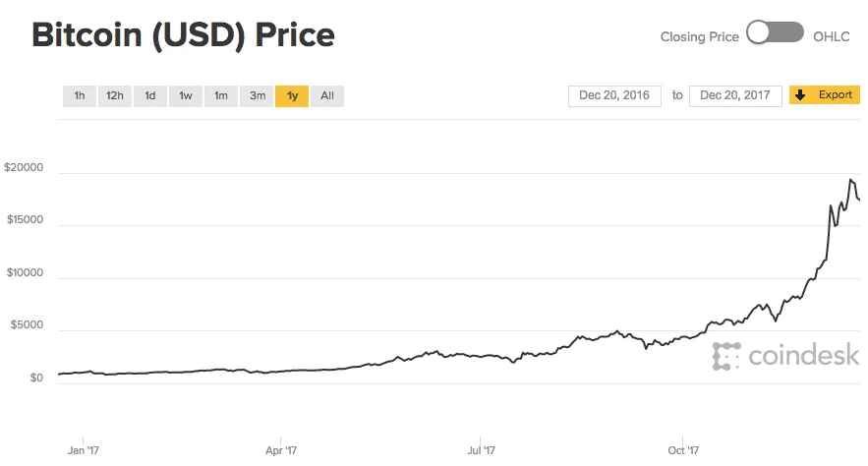
Task: Toggle the Closing Price/OHLC switch
Action: tap(776, 34)
